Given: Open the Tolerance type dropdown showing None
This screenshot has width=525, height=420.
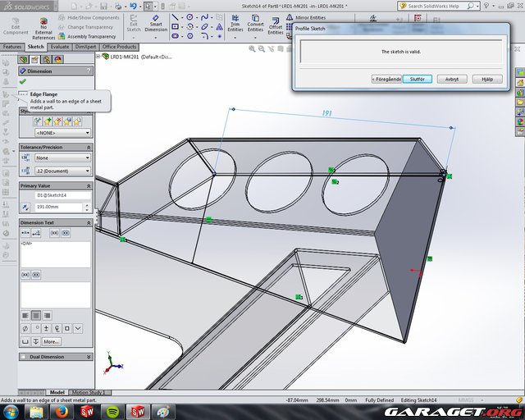Looking at the screenshot, I should [x=62, y=157].
